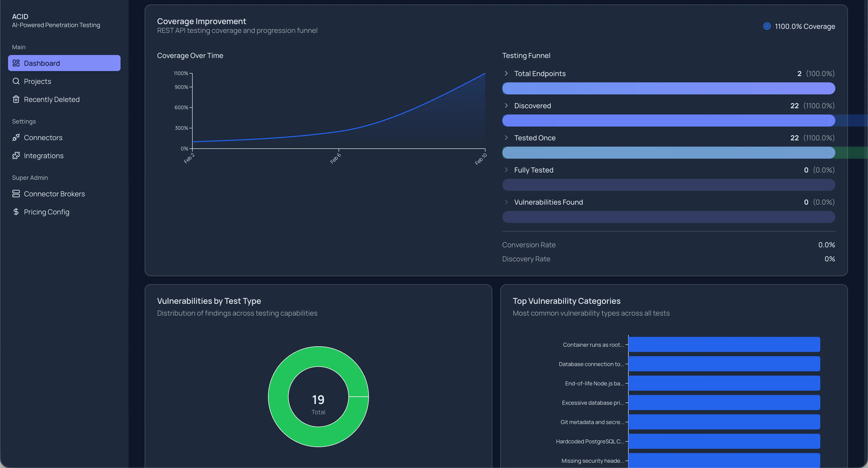Open the Dashboard menu item

(64, 63)
